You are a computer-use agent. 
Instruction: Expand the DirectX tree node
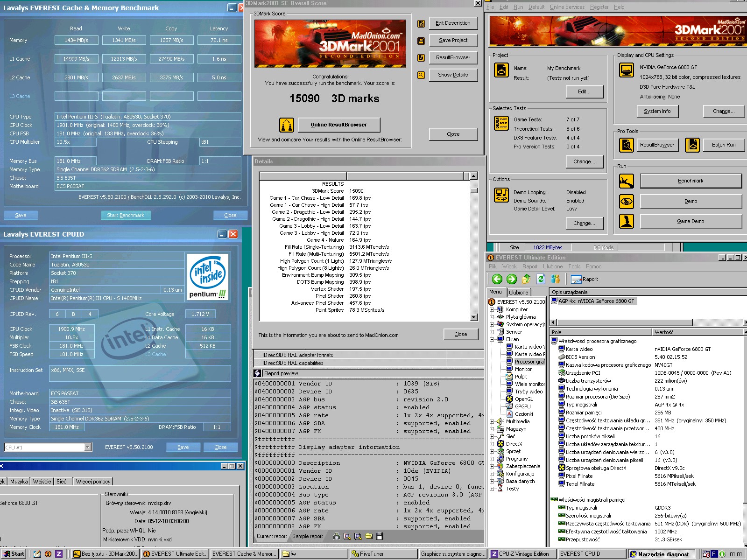(x=492, y=444)
